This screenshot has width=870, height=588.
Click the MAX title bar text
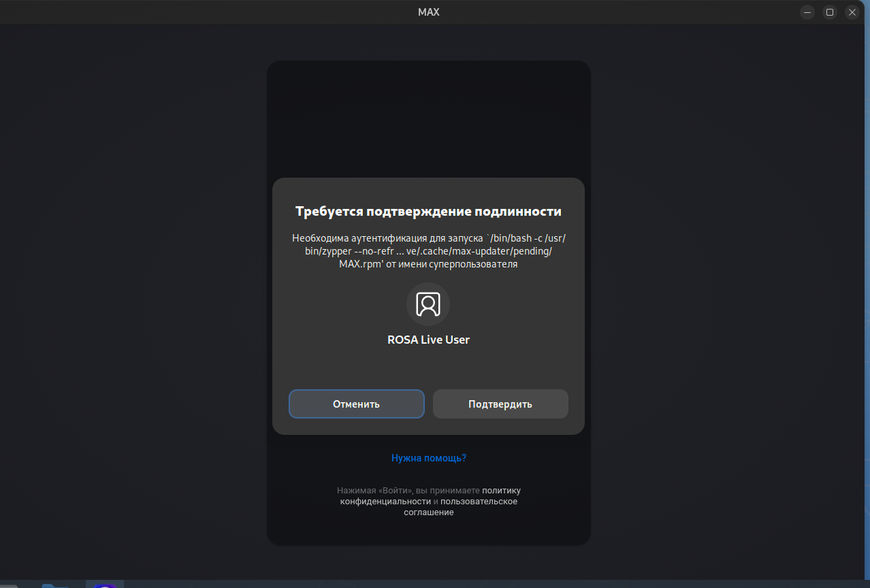pyautogui.click(x=429, y=12)
